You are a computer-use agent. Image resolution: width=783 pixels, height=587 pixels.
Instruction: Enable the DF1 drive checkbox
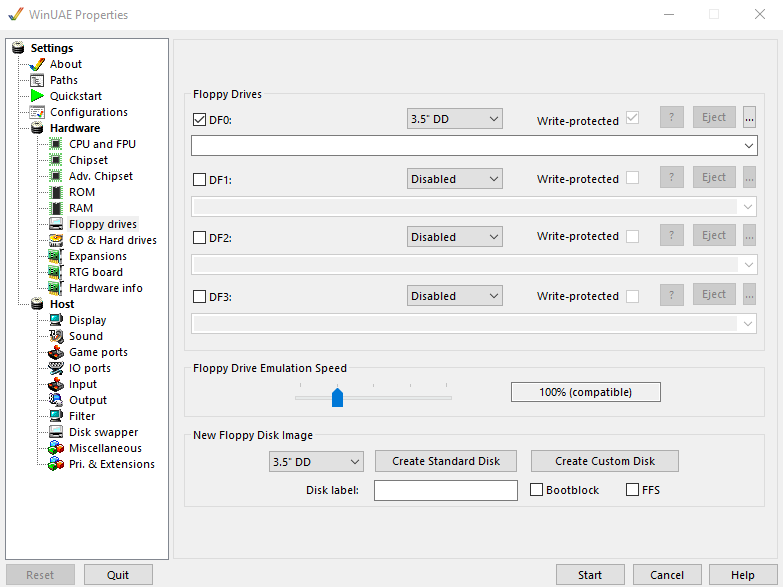199,179
